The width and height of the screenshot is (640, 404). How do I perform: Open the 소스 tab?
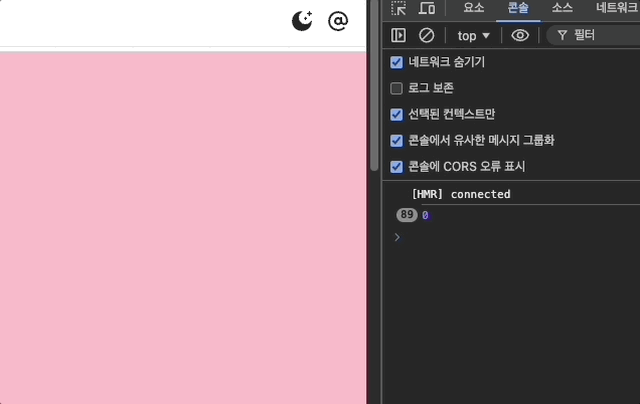click(x=562, y=8)
